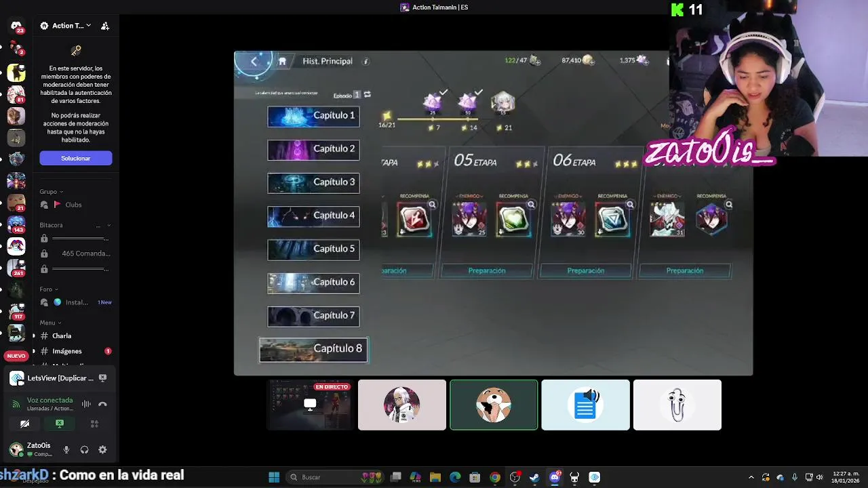Select Capítulo 1 chapter tab

(313, 116)
